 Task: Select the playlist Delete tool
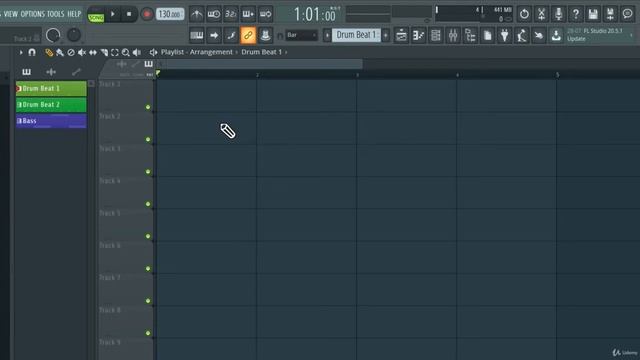[71, 52]
